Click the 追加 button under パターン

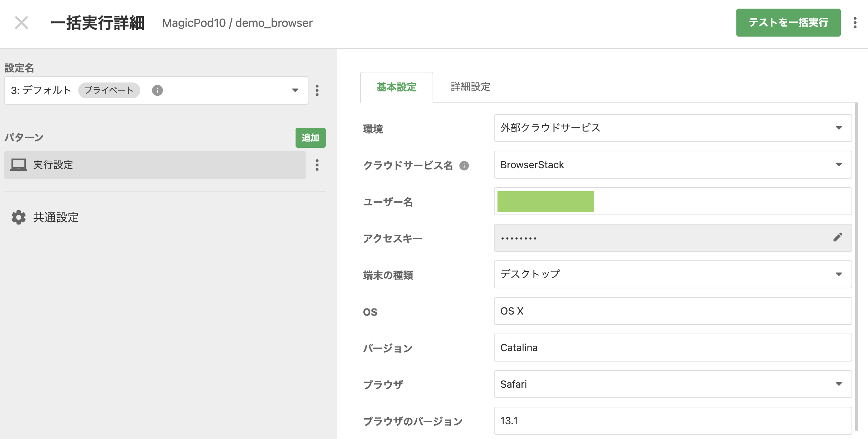[310, 138]
